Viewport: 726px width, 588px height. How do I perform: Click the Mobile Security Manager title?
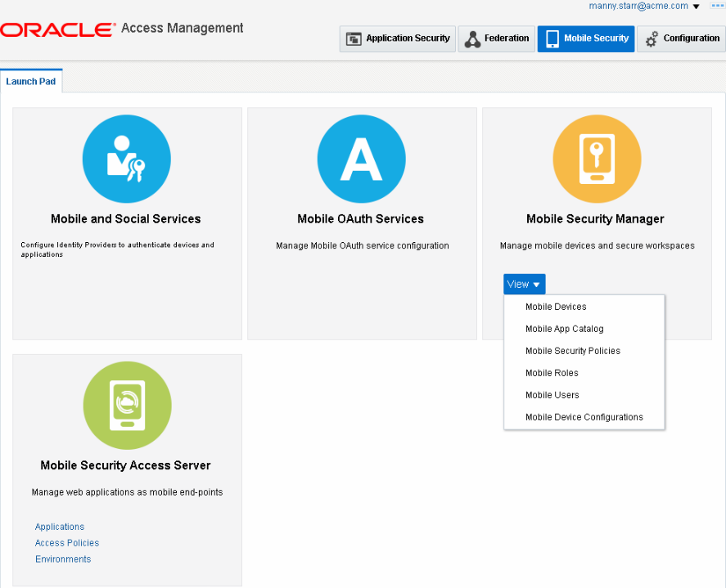(595, 219)
